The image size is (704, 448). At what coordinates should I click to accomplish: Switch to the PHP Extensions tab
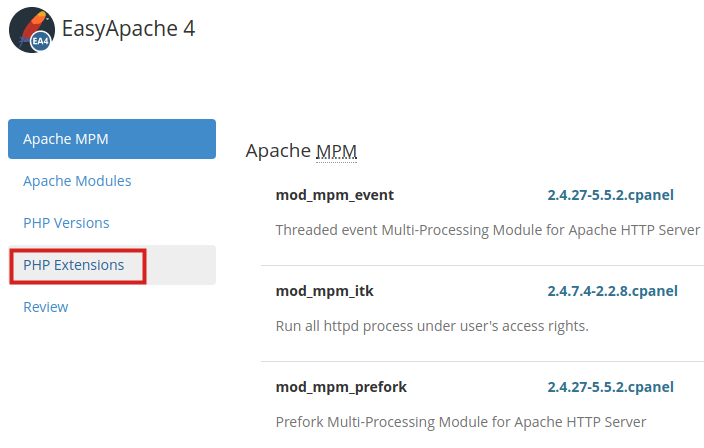coord(74,265)
